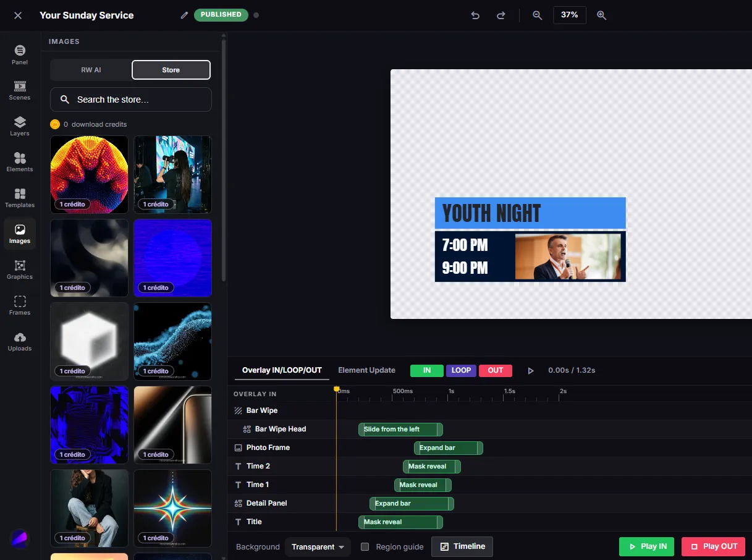Open the Scenes sidebar section
The height and width of the screenshot is (560, 752).
point(20,90)
